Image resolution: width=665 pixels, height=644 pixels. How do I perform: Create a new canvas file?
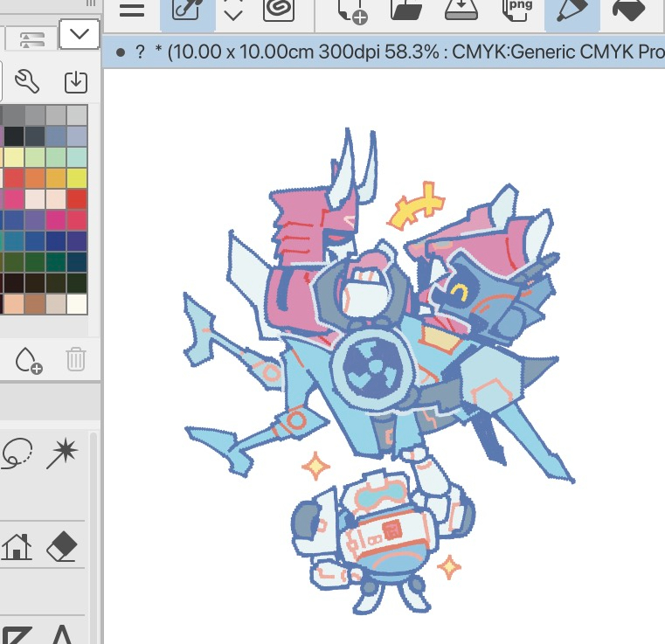point(352,10)
